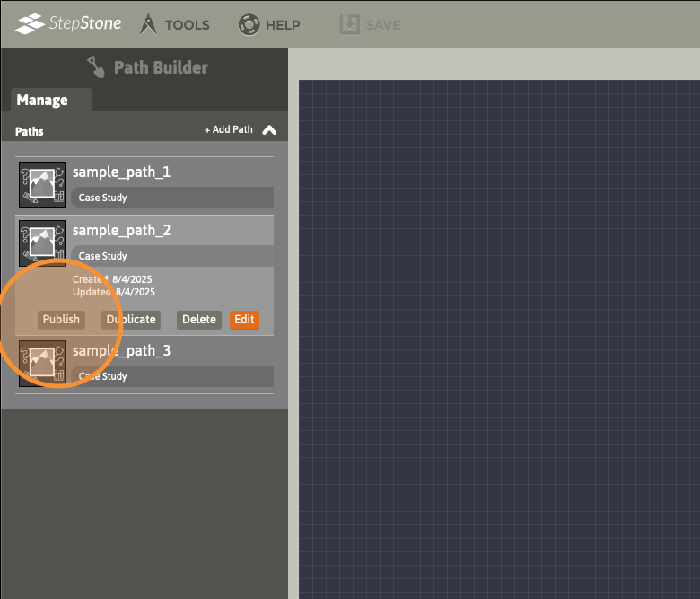The image size is (700, 599).
Task: Publish sample_path_2
Action: coord(61,320)
